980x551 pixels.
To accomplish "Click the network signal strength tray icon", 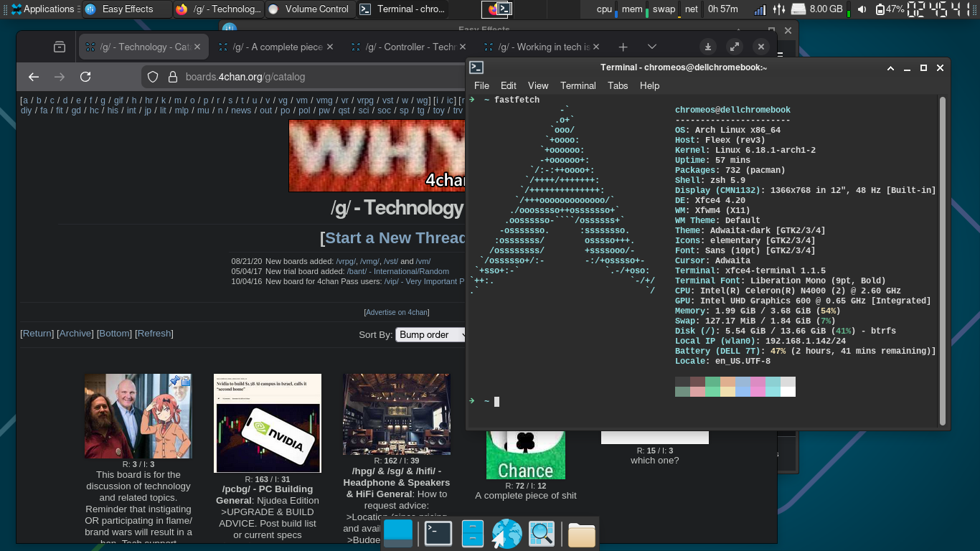I will (760, 9).
